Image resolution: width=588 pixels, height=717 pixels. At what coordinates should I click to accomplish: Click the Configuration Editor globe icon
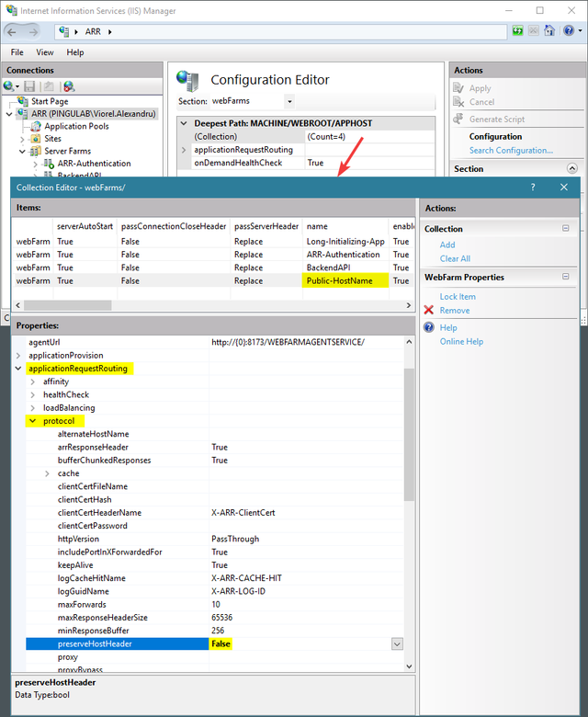click(x=187, y=81)
